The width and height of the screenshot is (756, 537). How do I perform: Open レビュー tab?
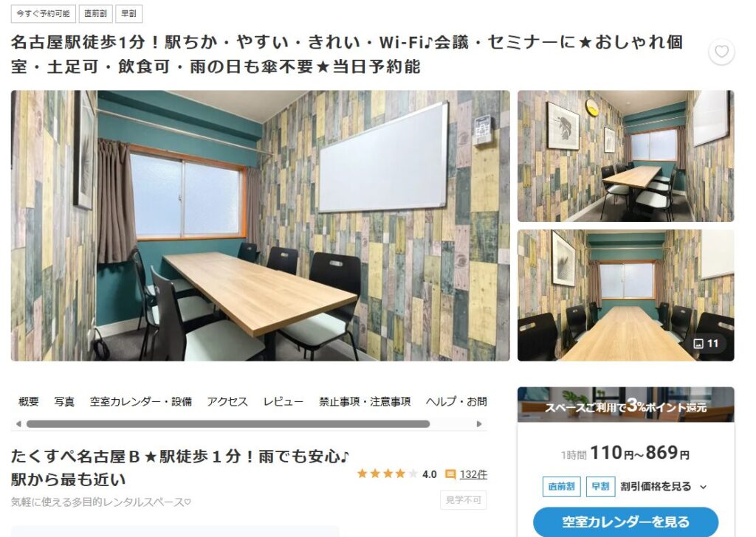(283, 401)
